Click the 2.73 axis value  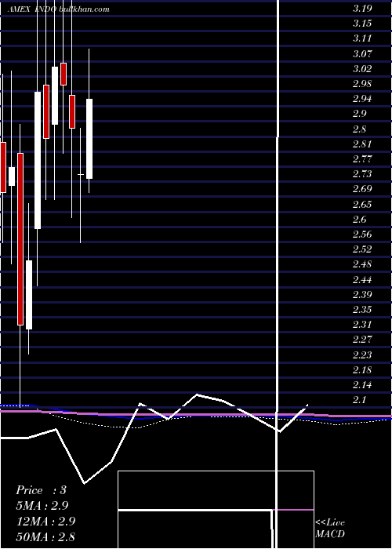(362, 173)
